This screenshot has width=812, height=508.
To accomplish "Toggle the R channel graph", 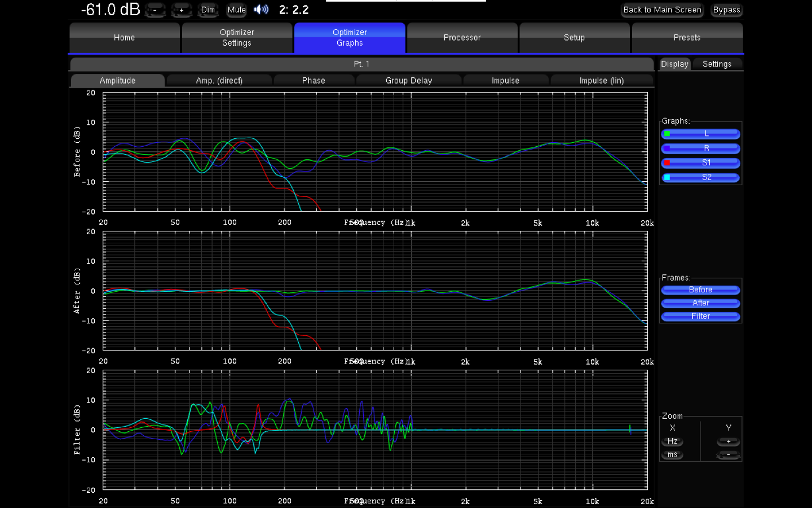I will [x=700, y=148].
